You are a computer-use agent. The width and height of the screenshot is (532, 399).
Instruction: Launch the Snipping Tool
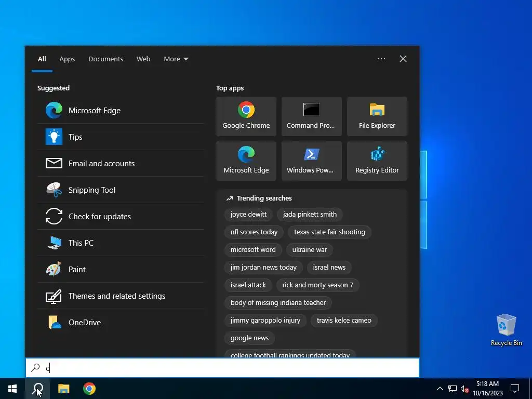[x=121, y=190]
